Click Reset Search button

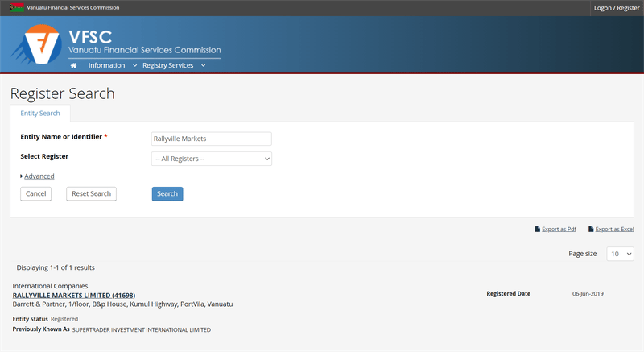pyautogui.click(x=91, y=194)
